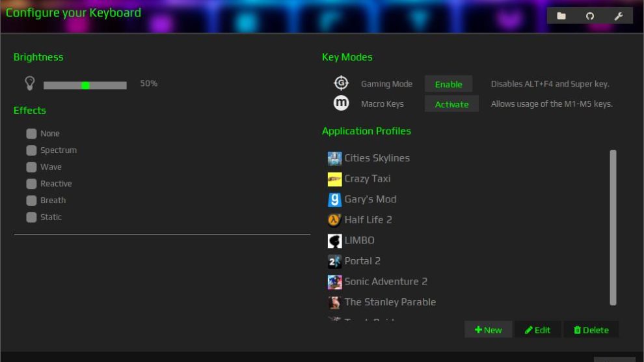The image size is (644, 362).
Task: Enable Gaming Mode
Action: (x=448, y=84)
